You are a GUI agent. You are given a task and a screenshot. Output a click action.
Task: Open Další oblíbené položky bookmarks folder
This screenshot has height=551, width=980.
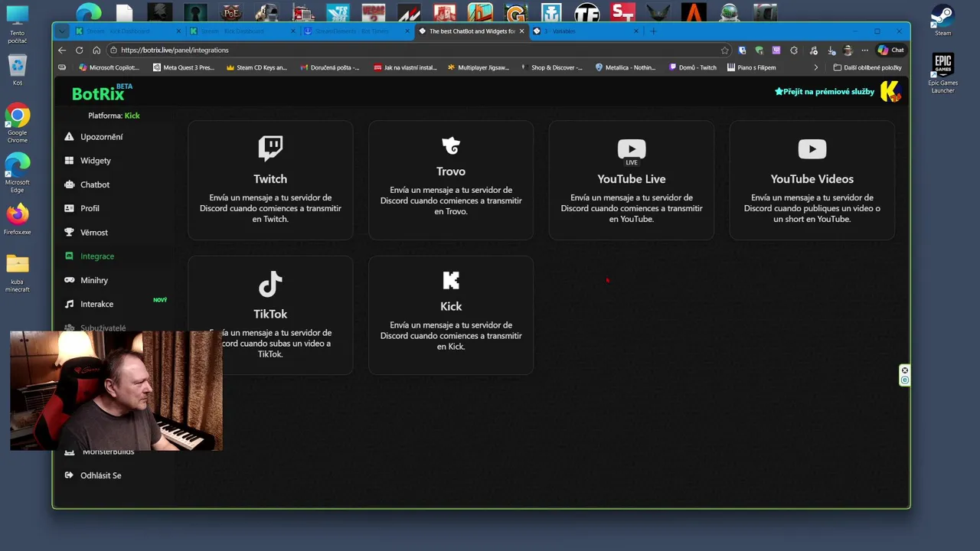[867, 67]
